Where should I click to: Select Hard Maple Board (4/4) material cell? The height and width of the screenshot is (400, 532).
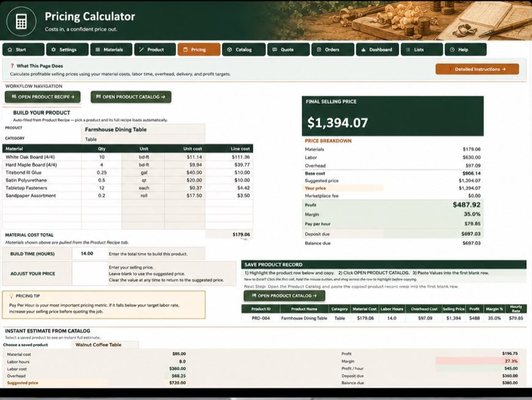pos(42,164)
